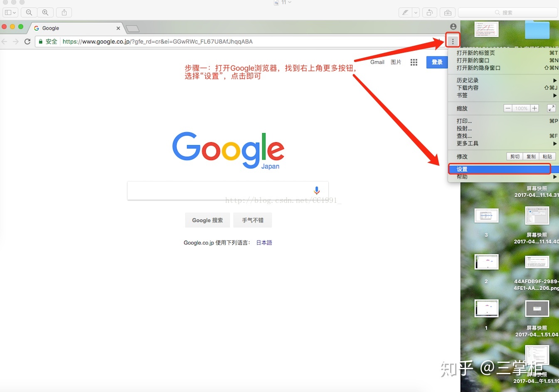559x392 pixels.
Task: Decrease zoom with the minus button
Action: tap(508, 108)
